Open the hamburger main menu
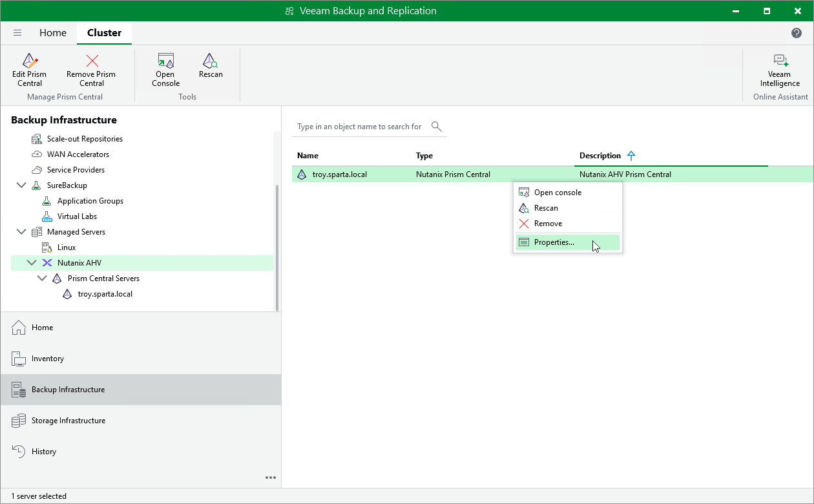The image size is (814, 504). point(17,33)
